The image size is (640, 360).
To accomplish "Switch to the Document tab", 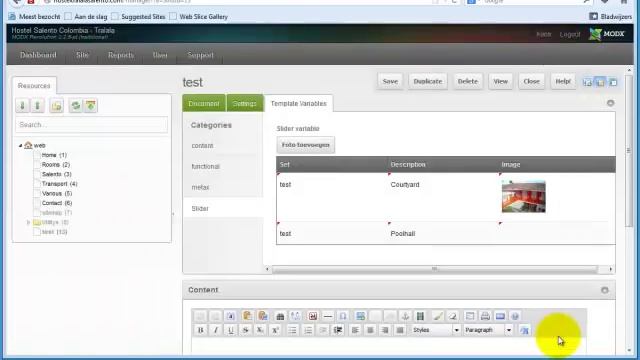I will coord(204,104).
